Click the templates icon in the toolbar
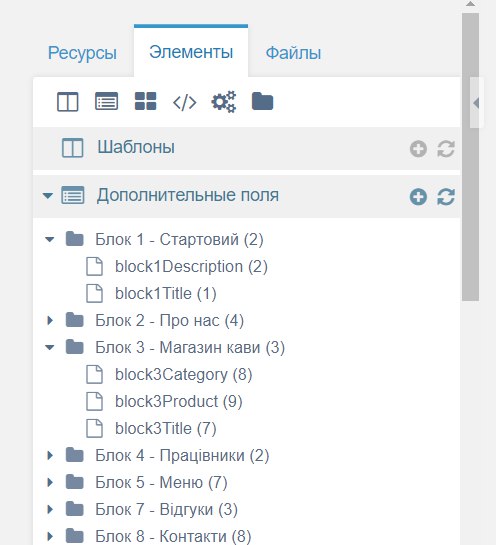496x545 pixels. (67, 102)
